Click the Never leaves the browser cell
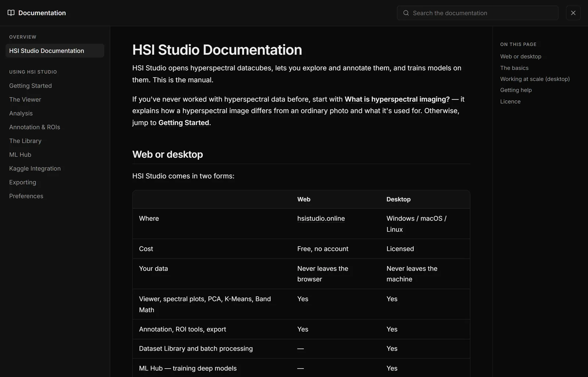The height and width of the screenshot is (377, 588). (x=323, y=274)
